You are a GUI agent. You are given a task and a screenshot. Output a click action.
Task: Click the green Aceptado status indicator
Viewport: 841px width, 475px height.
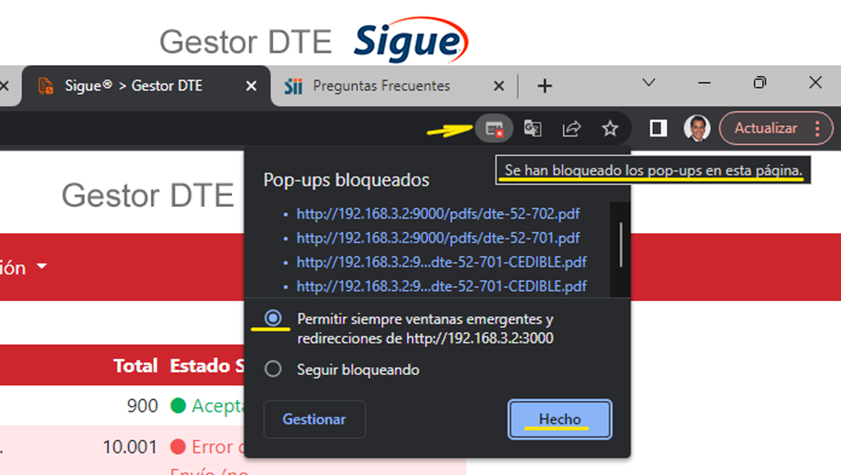point(178,406)
